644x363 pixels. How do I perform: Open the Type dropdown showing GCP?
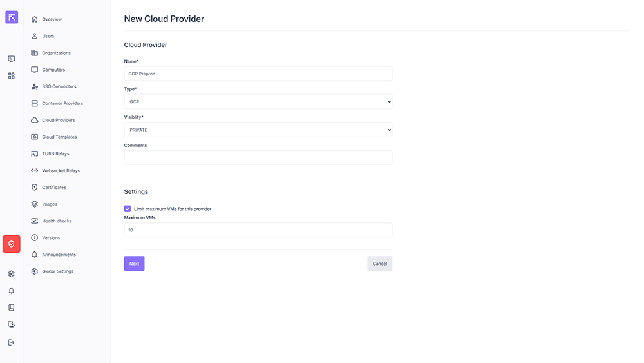[x=258, y=102]
